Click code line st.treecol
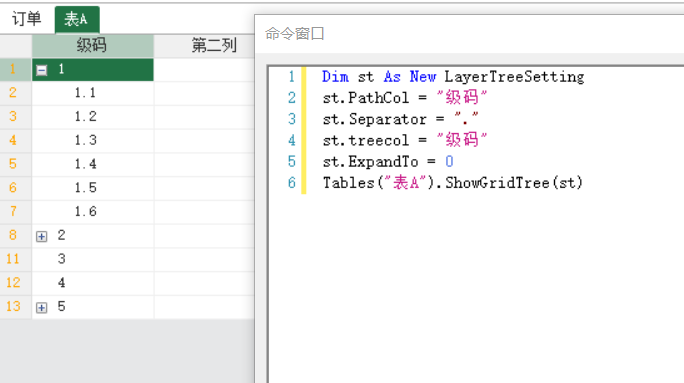684x383 pixels. pyautogui.click(x=405, y=140)
